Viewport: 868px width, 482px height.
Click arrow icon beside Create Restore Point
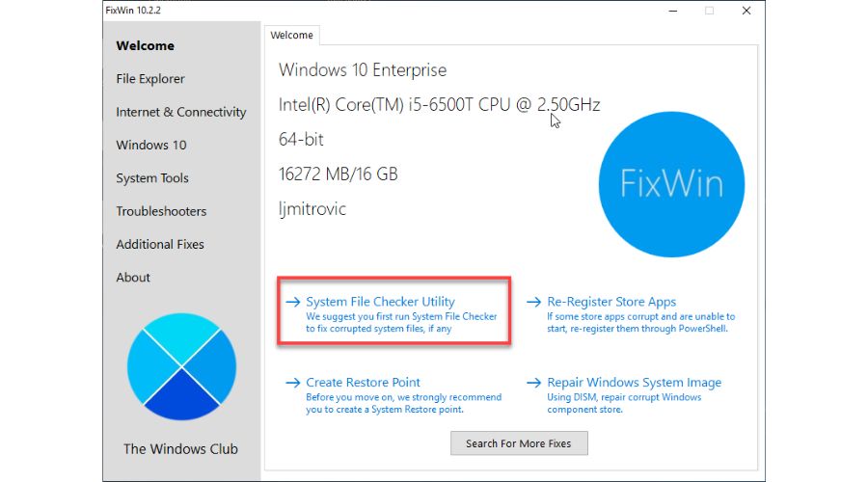coord(292,383)
